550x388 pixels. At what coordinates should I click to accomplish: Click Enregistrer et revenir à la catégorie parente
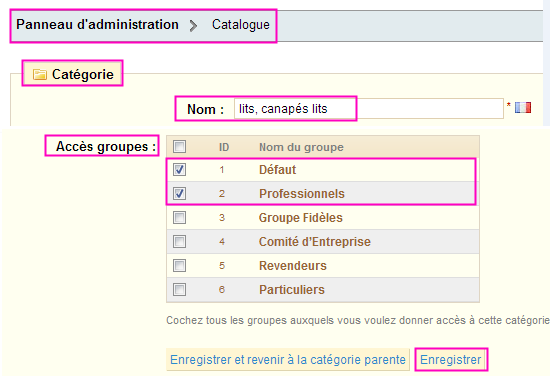288,360
